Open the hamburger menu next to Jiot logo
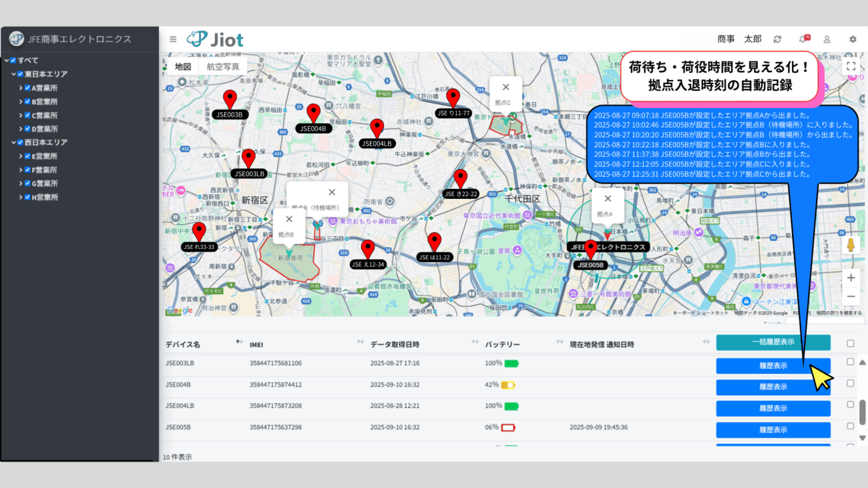Image resolution: width=868 pixels, height=488 pixels. [173, 39]
